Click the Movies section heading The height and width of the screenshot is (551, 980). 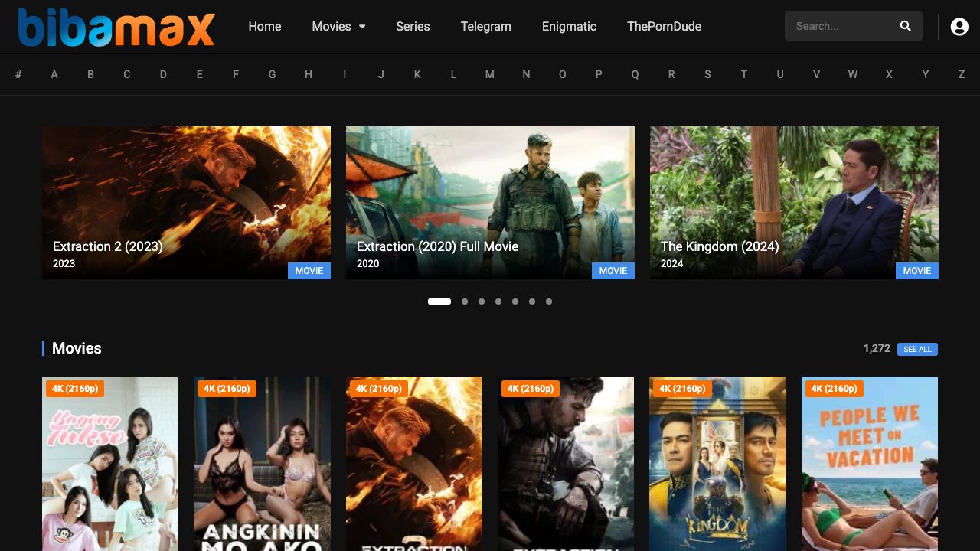pos(77,348)
